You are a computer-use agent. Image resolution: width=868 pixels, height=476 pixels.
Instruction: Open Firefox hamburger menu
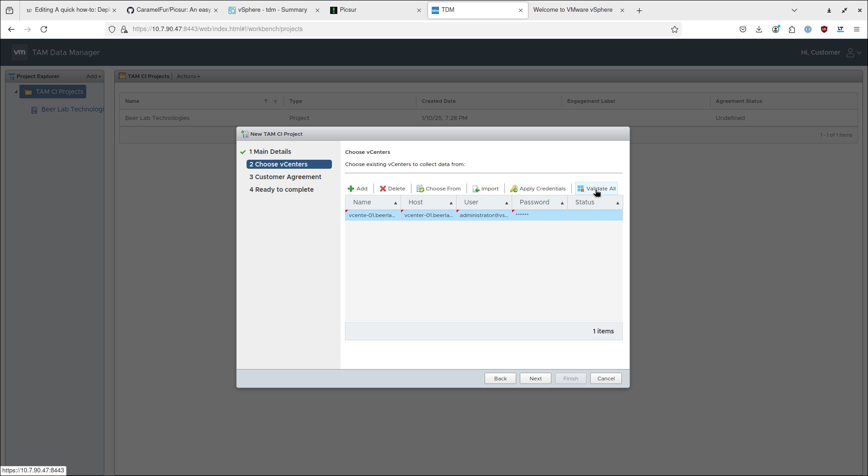click(x=856, y=29)
